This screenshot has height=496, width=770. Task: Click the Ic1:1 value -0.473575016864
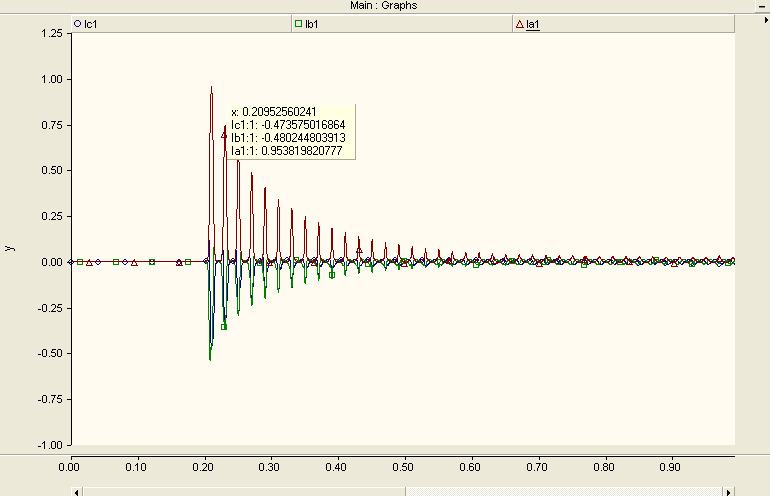tap(303, 125)
